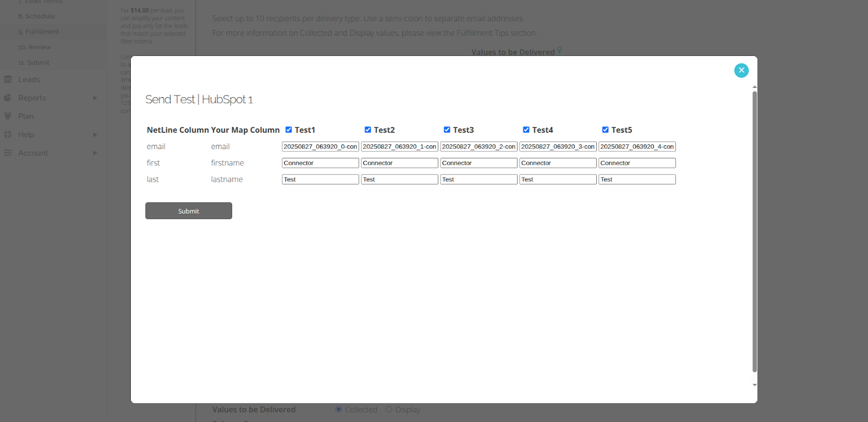Screen dimensions: 868x422
Task: Click the Values to be Delivered tip icon
Action: coord(559,50)
